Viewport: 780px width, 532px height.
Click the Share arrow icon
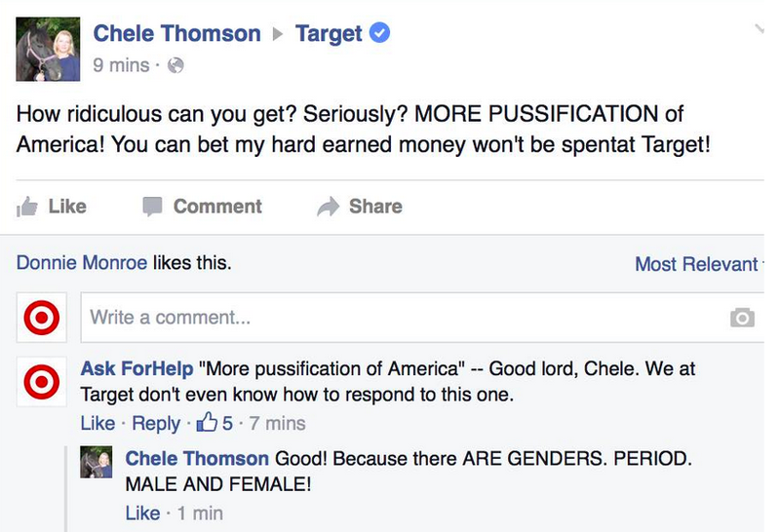[x=328, y=207]
